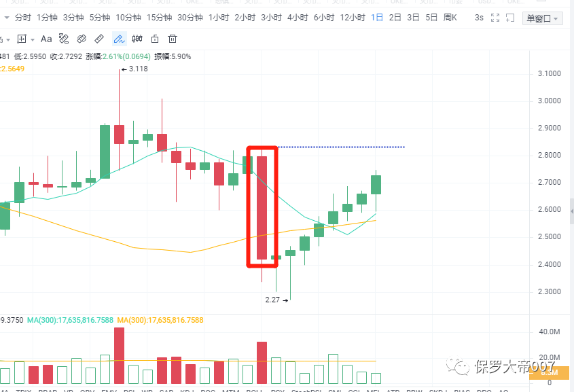Select the 4小时 interval
The width and height of the screenshot is (574, 392).
298,18
